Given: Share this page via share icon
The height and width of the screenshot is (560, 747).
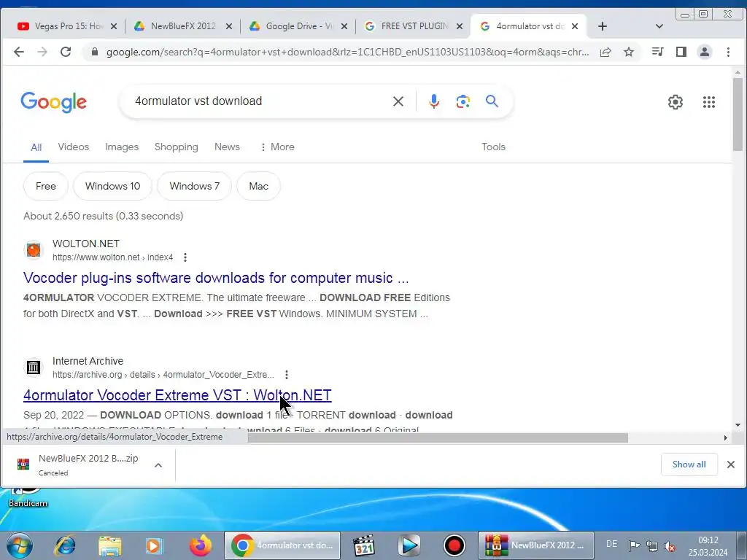Looking at the screenshot, I should point(605,52).
